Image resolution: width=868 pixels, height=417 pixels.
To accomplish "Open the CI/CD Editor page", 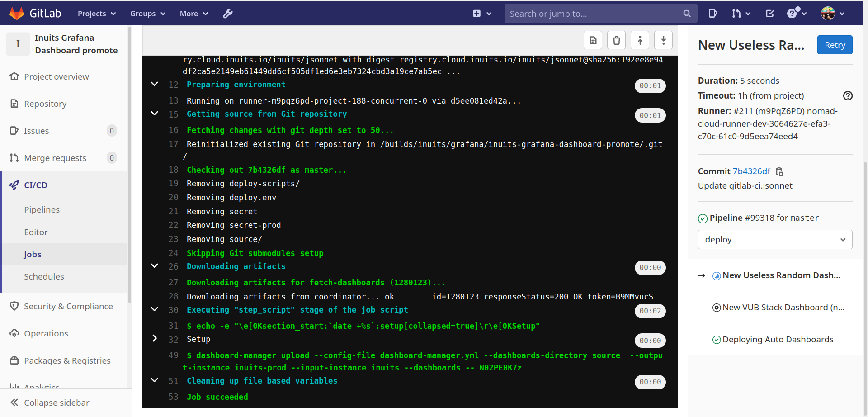I will [x=36, y=232].
